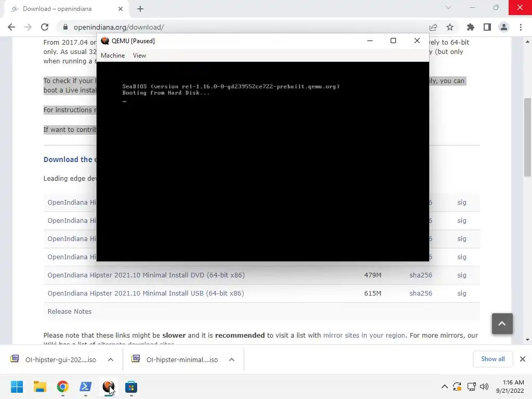This screenshot has height=399, width=532.
Task: Open the View menu in QEMU
Action: [x=139, y=55]
